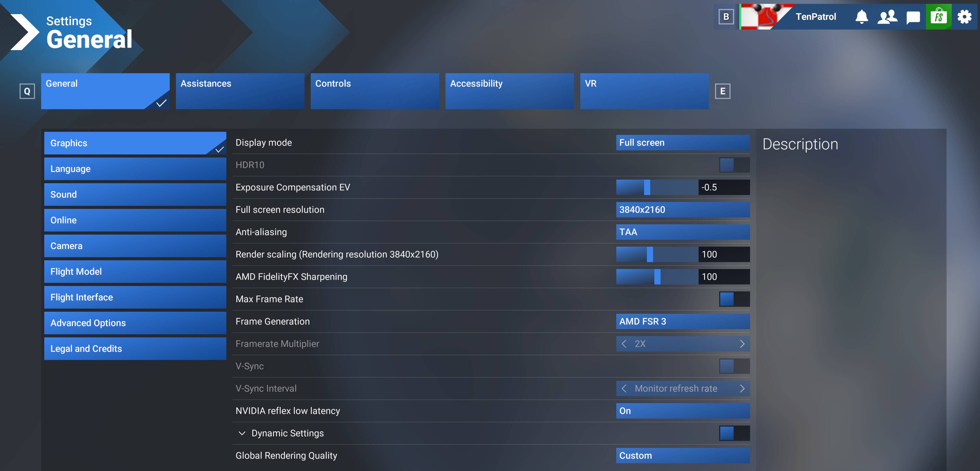Switch to the Accessibility tab
Image resolution: width=980 pixels, height=471 pixels.
[509, 91]
